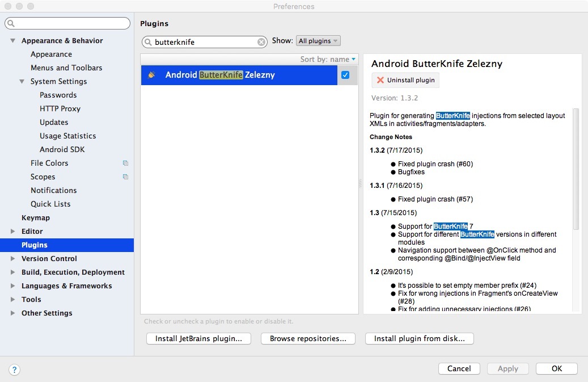Confirm preferences with OK
Image resolution: width=588 pixels, height=382 pixels.
click(x=556, y=369)
